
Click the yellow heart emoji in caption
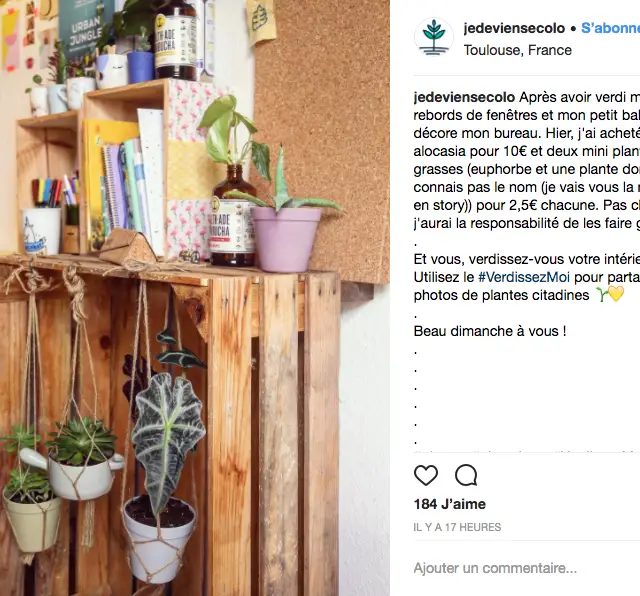616,294
